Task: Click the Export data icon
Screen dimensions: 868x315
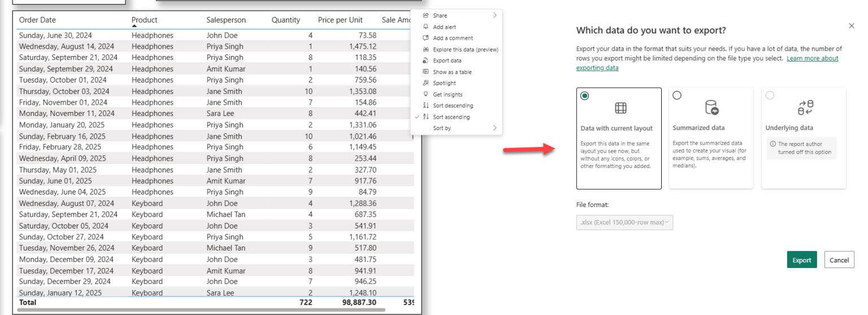Action: 426,61
